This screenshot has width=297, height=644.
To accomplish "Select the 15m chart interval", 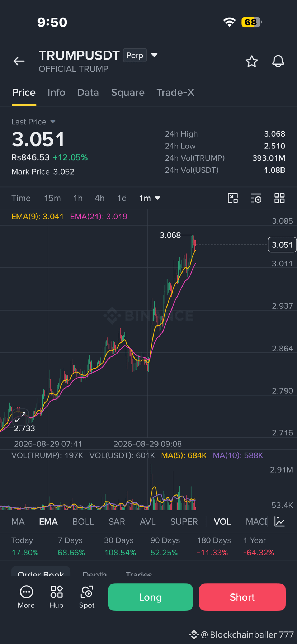I will 52,198.
